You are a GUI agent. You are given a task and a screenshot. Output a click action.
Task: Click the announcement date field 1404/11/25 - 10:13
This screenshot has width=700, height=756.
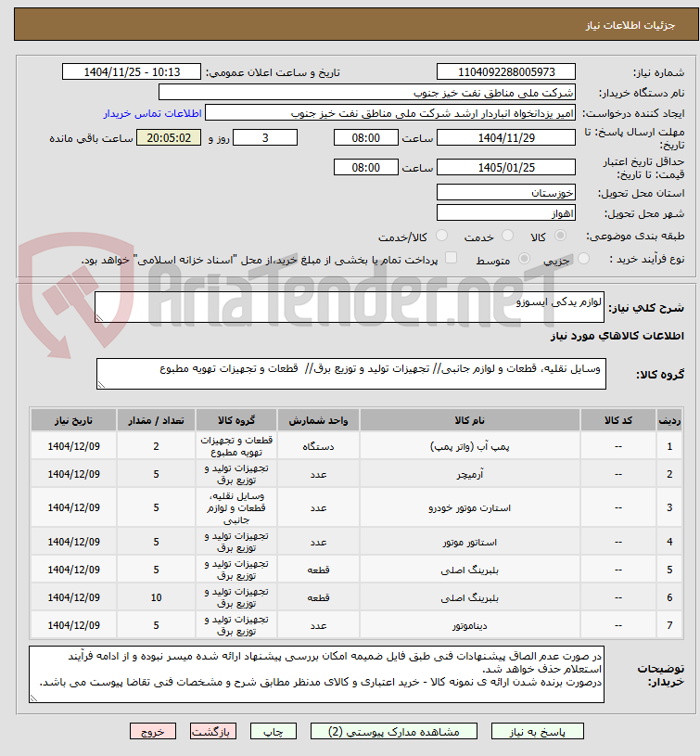coord(132,71)
